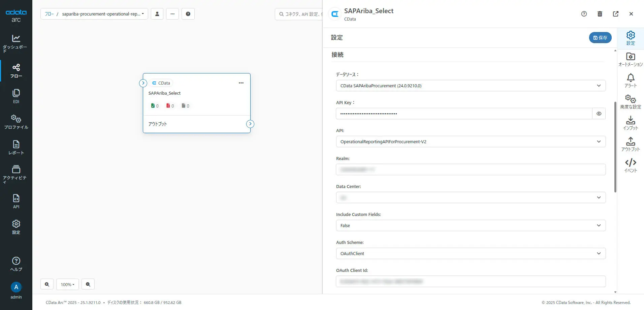The width and height of the screenshot is (644, 310).
Task: Click the zoom in magnifier icon
Action: [x=47, y=284]
